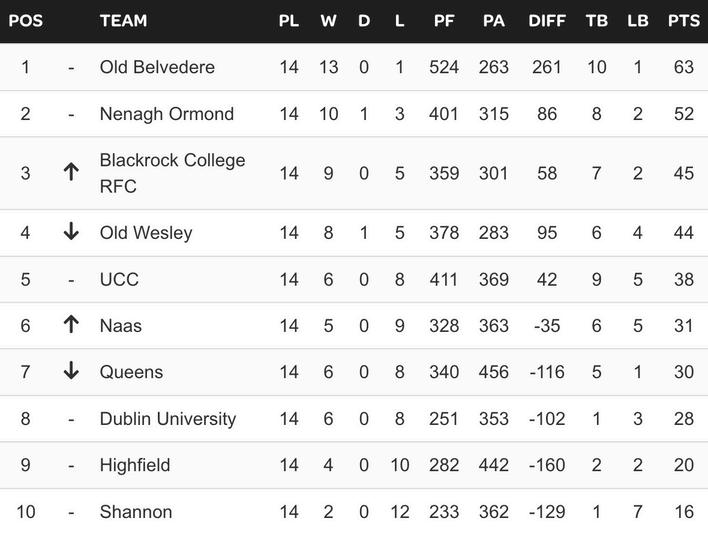This screenshot has width=708, height=533.
Task: Select the Highfield team row
Action: point(354,465)
